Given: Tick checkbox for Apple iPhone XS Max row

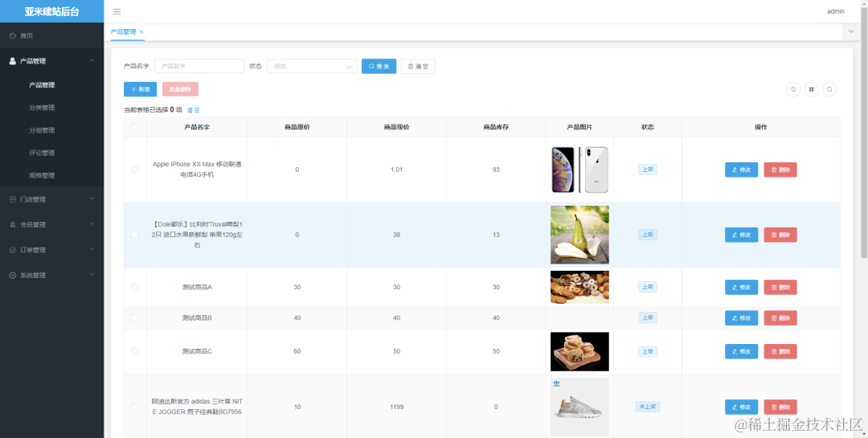Looking at the screenshot, I should 134,170.
